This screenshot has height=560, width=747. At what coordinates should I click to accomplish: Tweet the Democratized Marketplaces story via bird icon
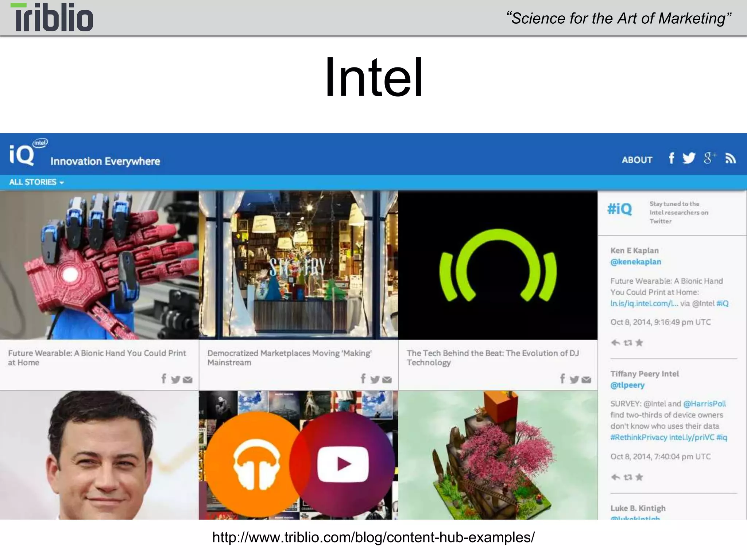point(375,380)
